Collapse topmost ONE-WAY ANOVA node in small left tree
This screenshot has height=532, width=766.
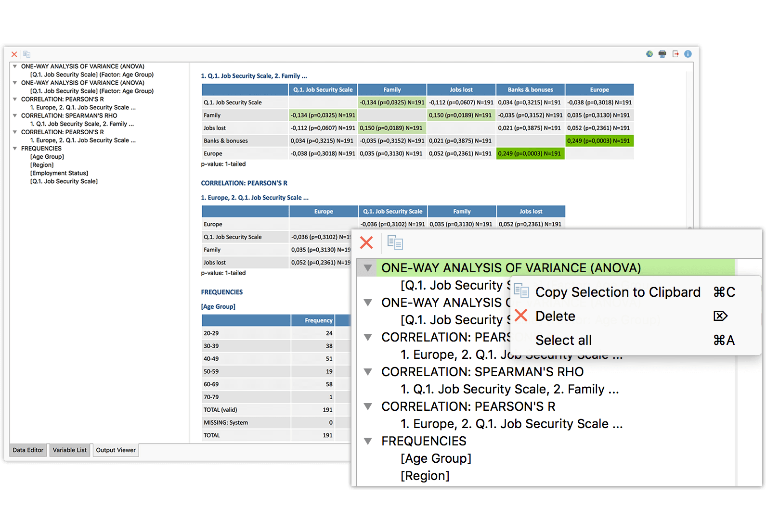tap(15, 66)
